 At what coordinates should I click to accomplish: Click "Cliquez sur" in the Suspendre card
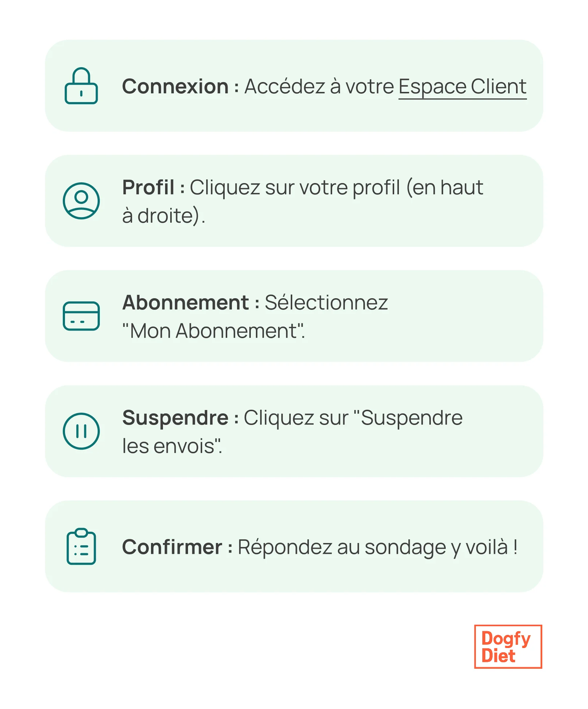[x=296, y=418]
